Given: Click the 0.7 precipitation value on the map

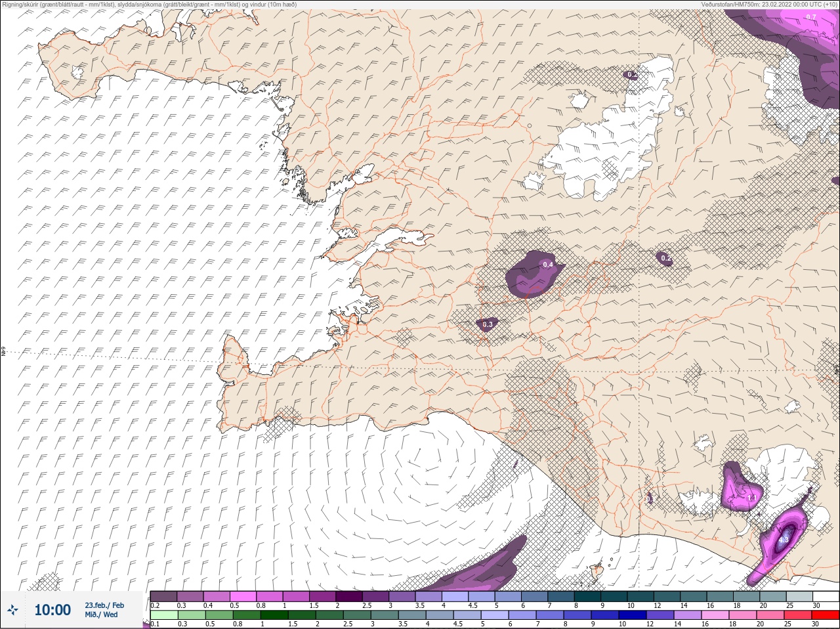Looking at the screenshot, I should [x=811, y=17].
